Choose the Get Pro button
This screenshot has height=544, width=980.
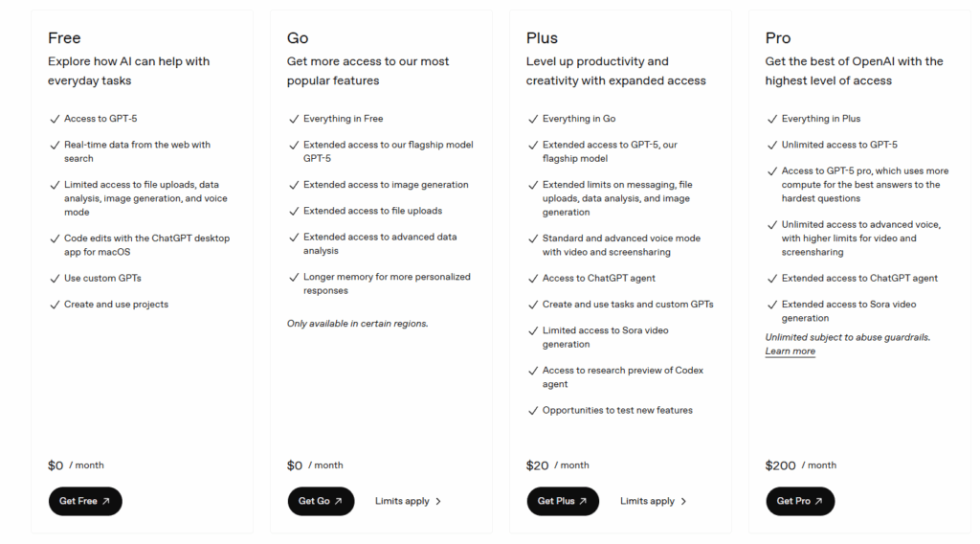tap(800, 501)
